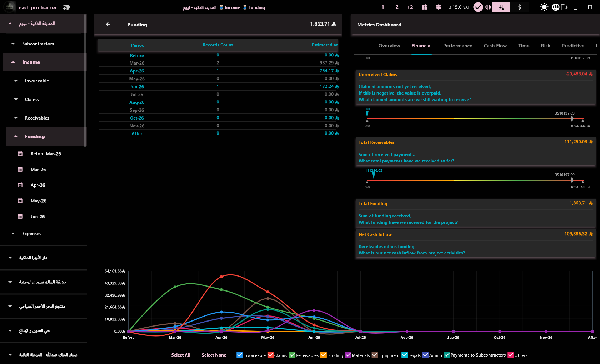
Task: Select the dollar currency button
Action: (x=519, y=7)
